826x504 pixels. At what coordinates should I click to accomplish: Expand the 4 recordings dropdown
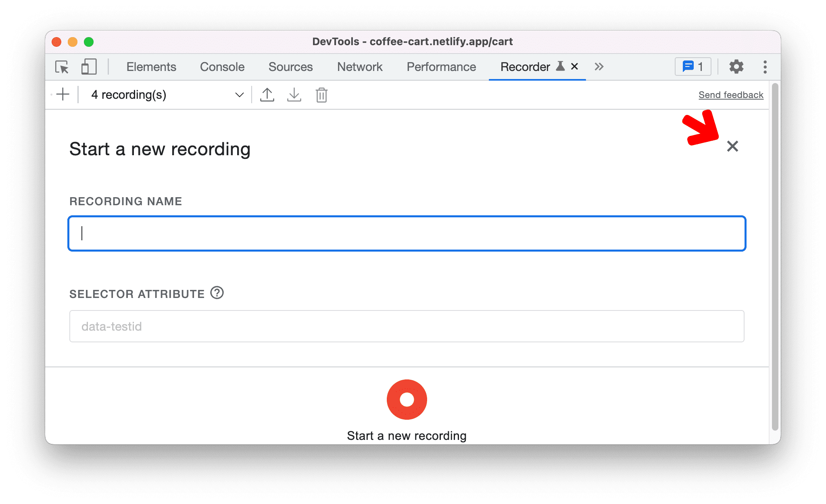click(238, 95)
